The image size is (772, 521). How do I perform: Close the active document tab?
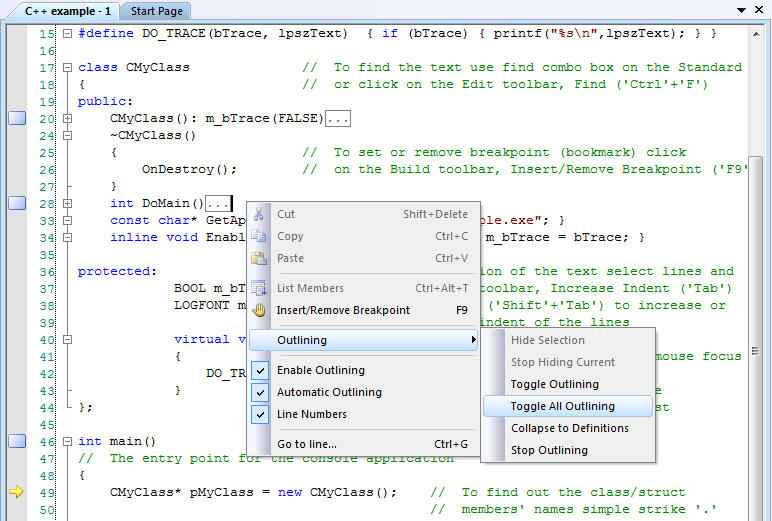[759, 9]
